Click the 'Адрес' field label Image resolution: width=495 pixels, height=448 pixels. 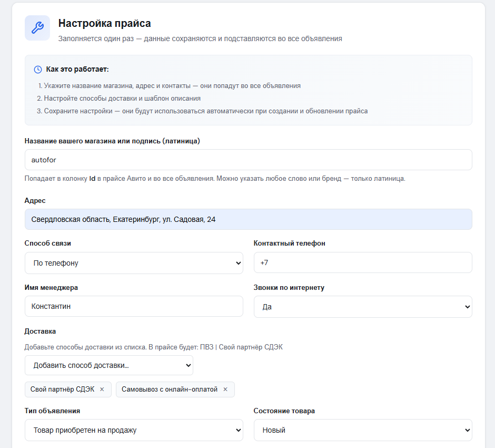(35, 201)
